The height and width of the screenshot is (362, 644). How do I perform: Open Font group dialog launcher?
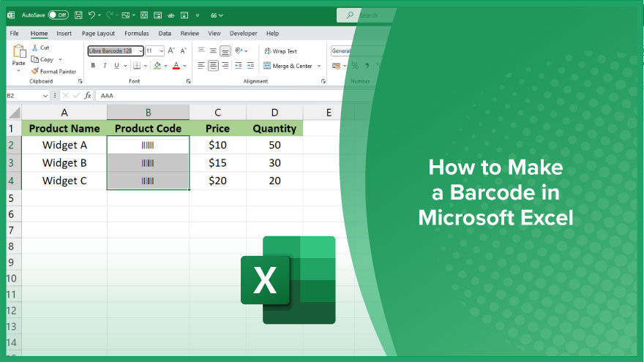pos(189,81)
